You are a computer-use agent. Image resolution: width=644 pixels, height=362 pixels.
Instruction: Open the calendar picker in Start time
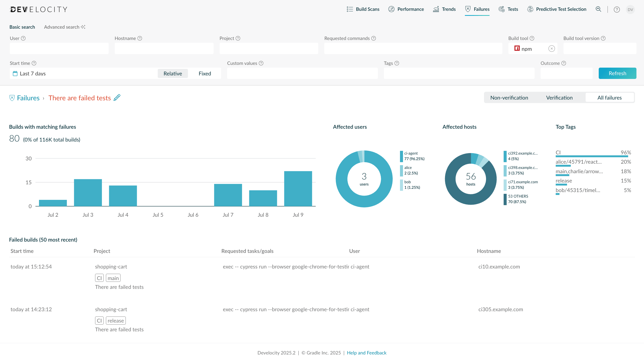[15, 73]
